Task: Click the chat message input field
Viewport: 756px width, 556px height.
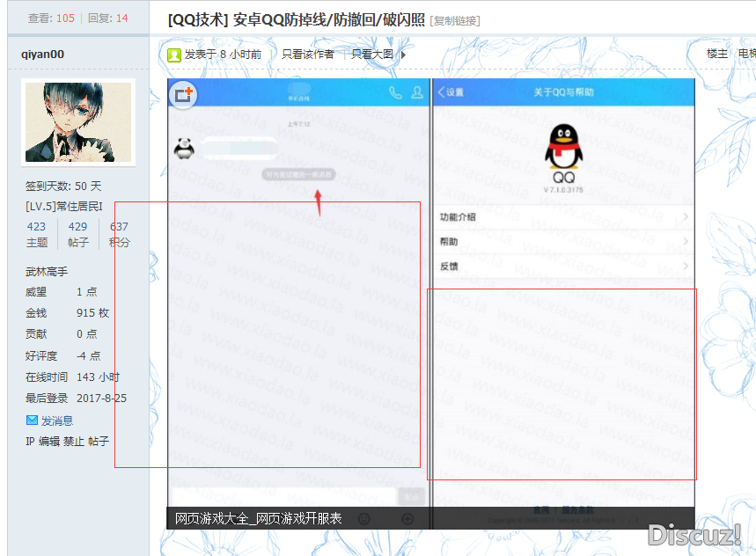Action: [x=284, y=496]
